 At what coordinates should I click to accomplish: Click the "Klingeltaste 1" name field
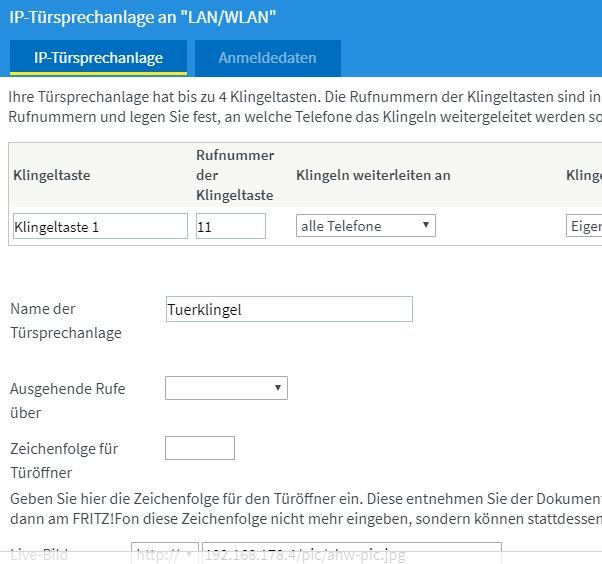tap(100, 226)
